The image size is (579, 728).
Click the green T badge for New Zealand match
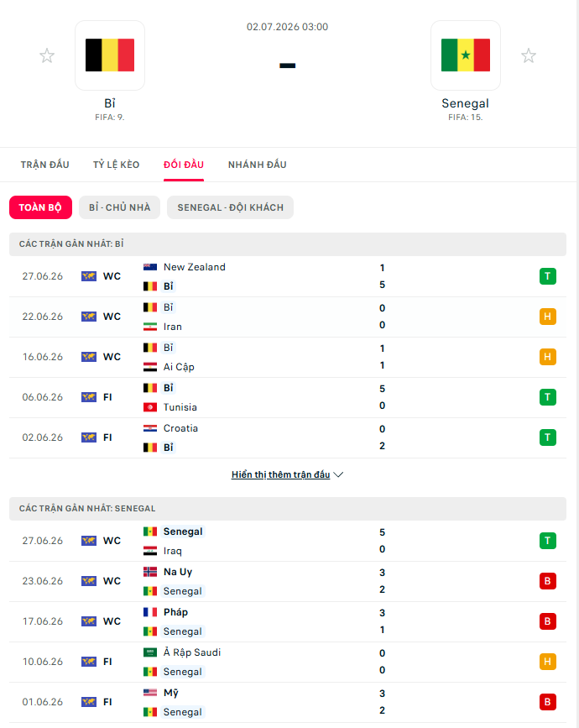tap(547, 276)
